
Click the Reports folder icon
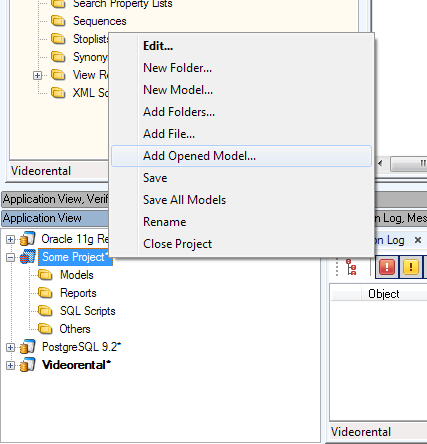click(x=45, y=293)
